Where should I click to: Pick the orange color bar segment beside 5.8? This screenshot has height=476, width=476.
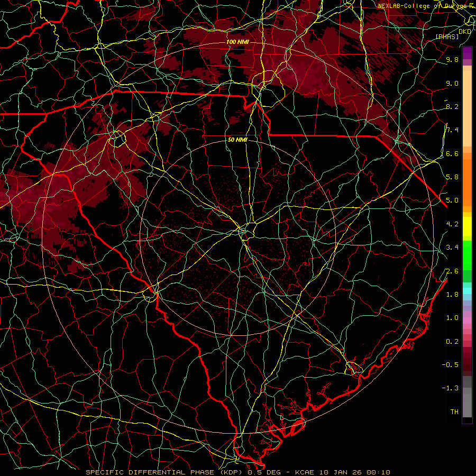[x=467, y=179]
